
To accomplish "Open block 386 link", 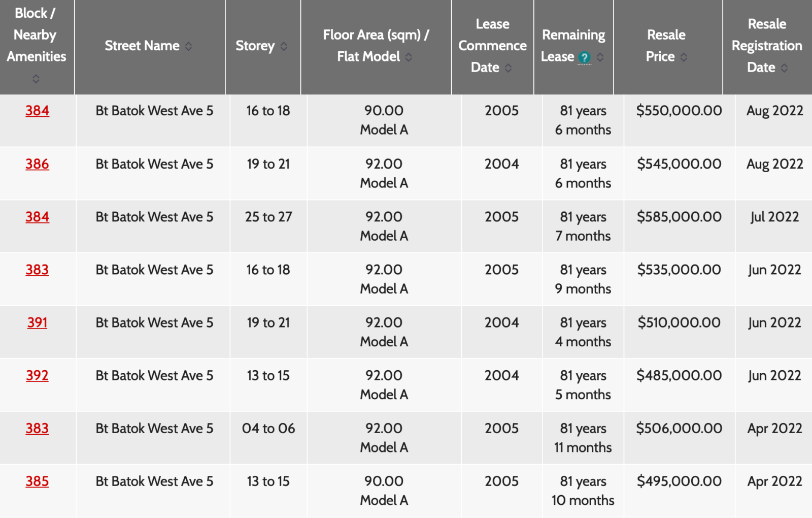I will pyautogui.click(x=38, y=164).
